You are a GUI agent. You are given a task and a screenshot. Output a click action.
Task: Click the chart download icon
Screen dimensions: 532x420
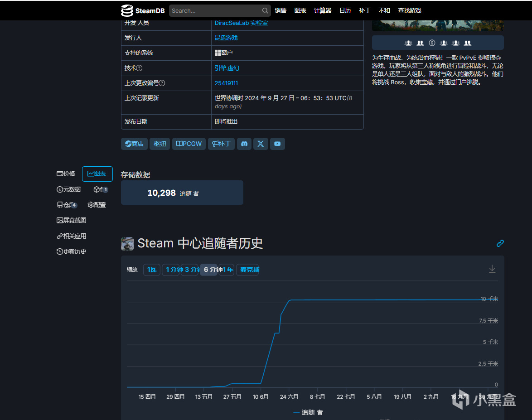492,269
